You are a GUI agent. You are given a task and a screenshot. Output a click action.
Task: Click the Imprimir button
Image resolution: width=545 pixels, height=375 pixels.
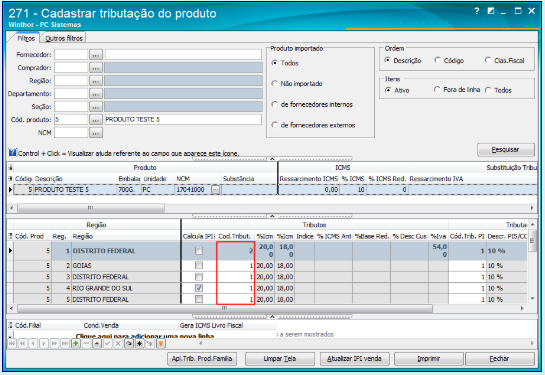429,358
